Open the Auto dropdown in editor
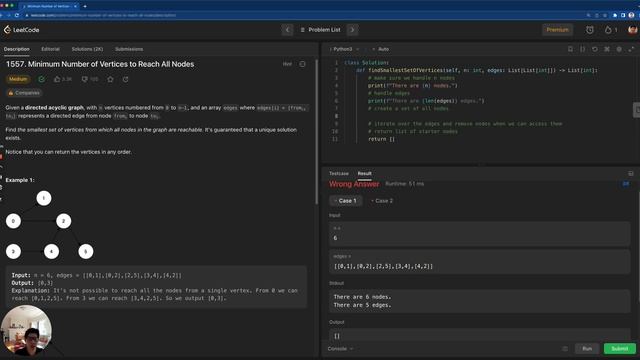 click(380, 49)
